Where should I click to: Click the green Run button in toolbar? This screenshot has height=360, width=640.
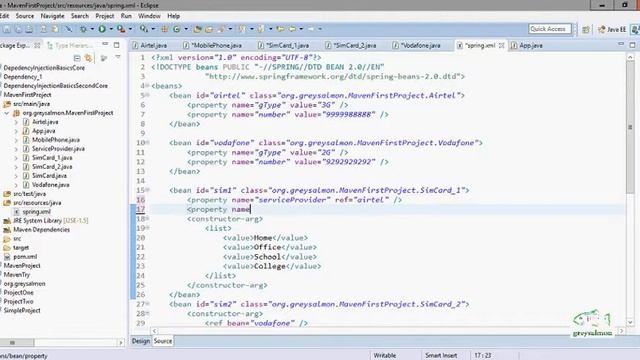[x=102, y=29]
